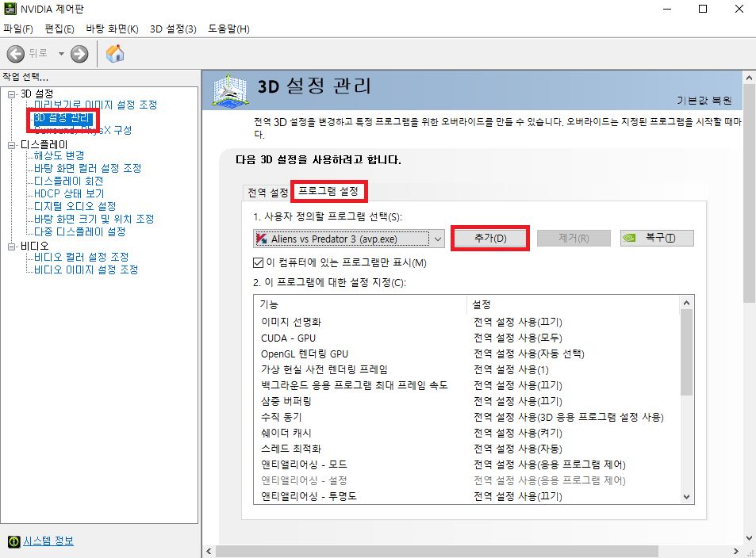Click the 기능 column header

tap(360, 304)
